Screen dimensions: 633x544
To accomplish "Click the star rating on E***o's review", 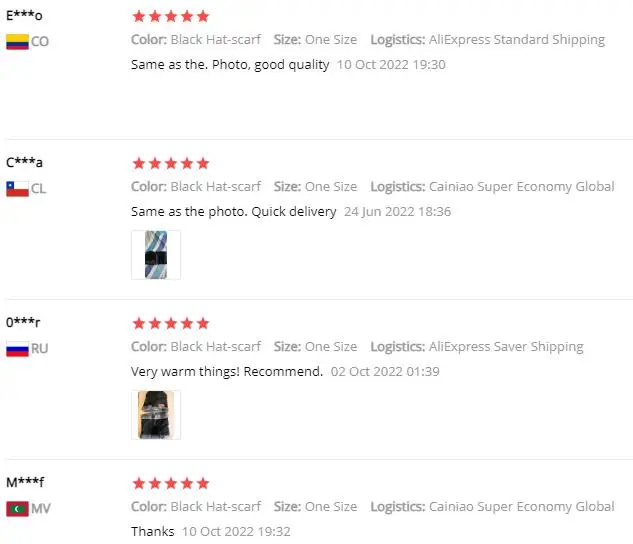I will point(171,16).
